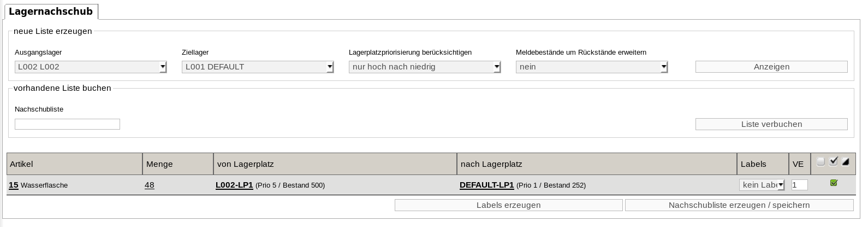Click the Menge link 48
Image resolution: width=868 pixels, height=227 pixels.
click(x=150, y=185)
